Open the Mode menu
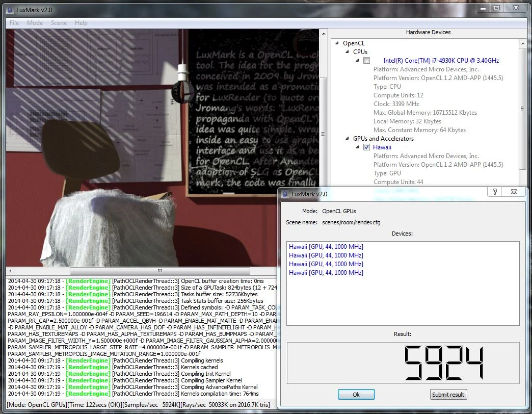Screen dimensions: 532x414 click(x=35, y=23)
